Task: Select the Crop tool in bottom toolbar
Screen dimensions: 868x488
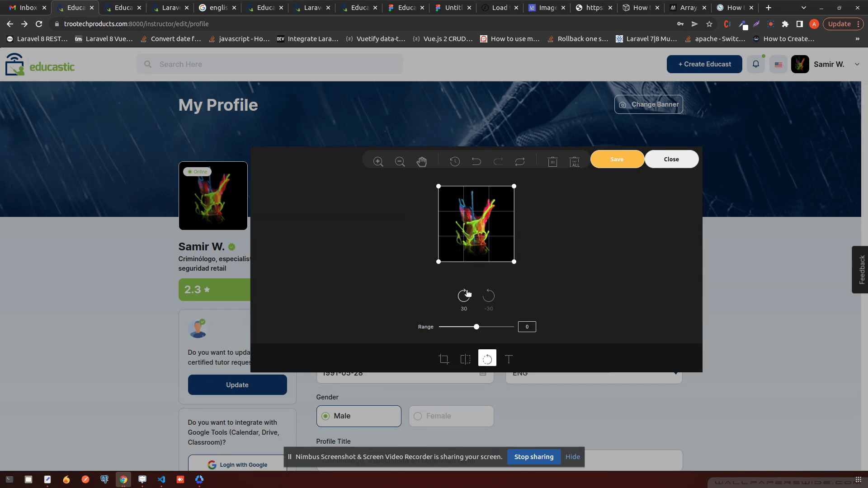Action: pyautogui.click(x=444, y=359)
